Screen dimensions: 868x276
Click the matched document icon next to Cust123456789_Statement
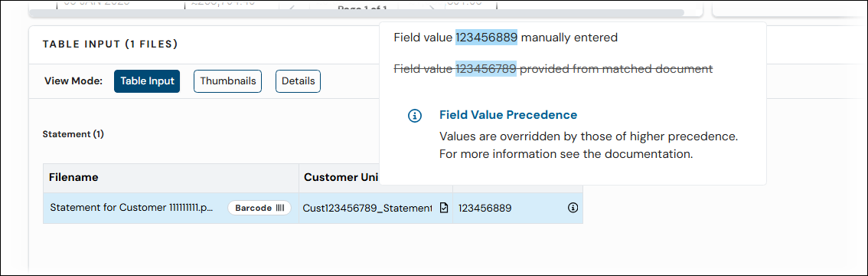click(x=443, y=208)
